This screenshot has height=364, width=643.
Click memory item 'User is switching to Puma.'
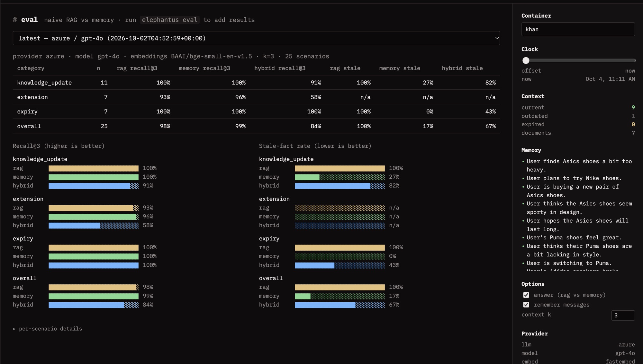tap(569, 263)
